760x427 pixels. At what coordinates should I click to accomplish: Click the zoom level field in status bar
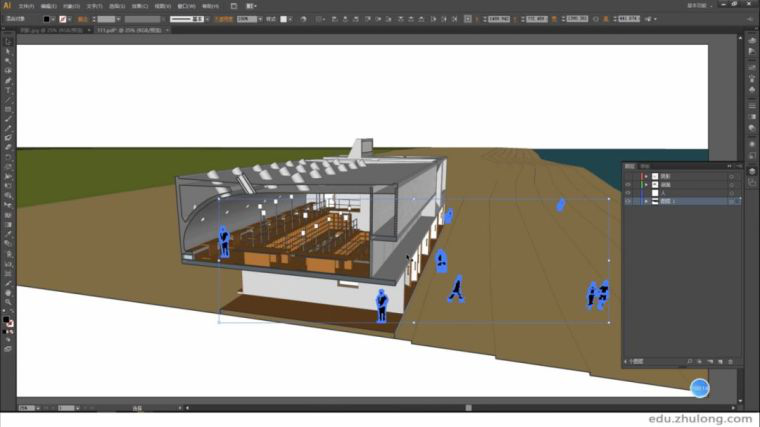[28, 408]
